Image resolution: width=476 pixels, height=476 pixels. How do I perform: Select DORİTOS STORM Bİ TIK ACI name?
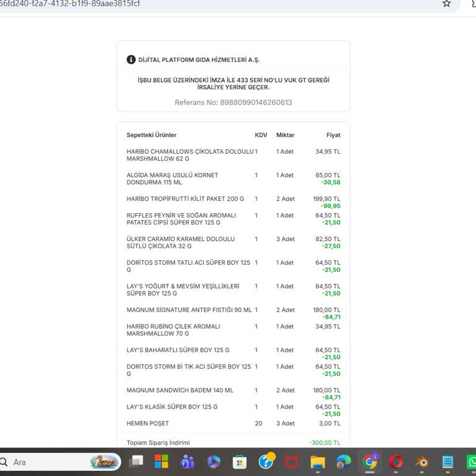coord(189,370)
